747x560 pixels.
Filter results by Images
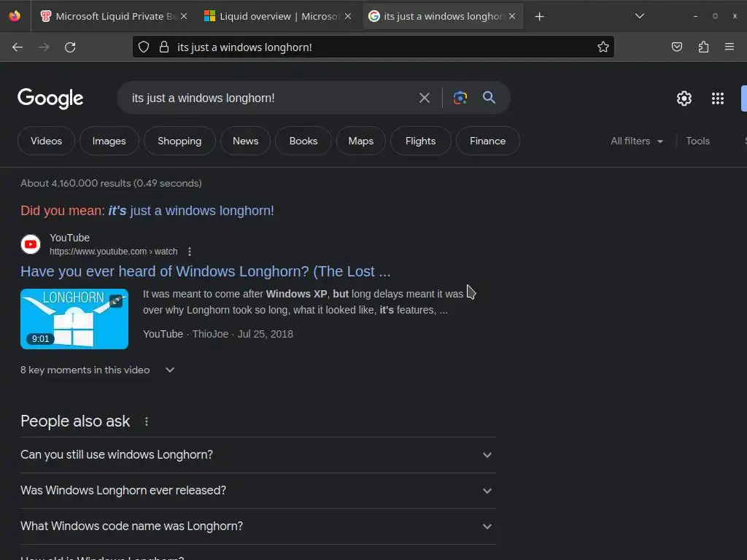(x=109, y=141)
